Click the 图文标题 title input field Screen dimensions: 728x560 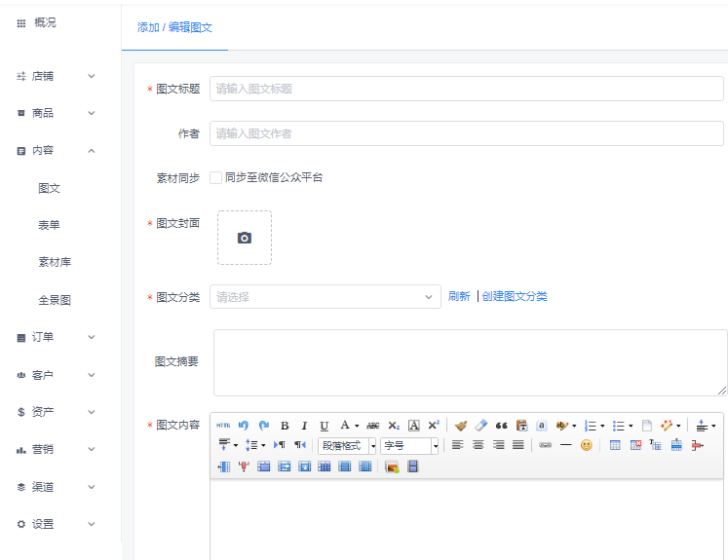[x=466, y=89]
